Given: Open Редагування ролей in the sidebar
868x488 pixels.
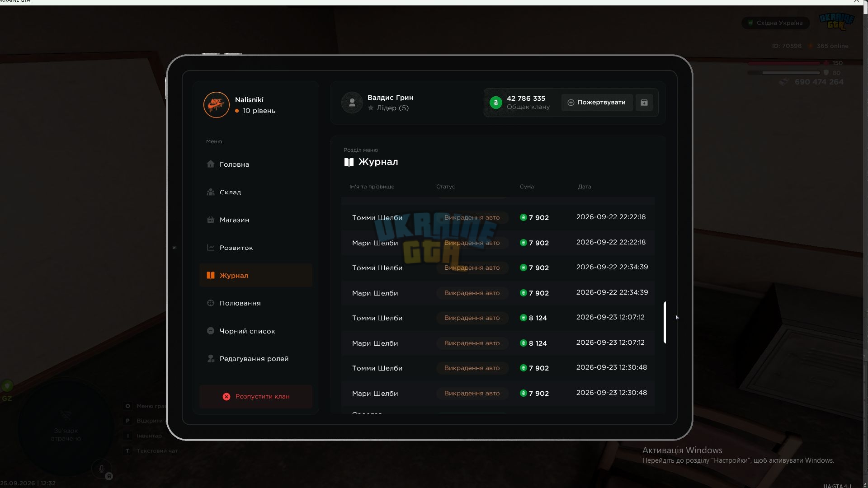Looking at the screenshot, I should (255, 359).
